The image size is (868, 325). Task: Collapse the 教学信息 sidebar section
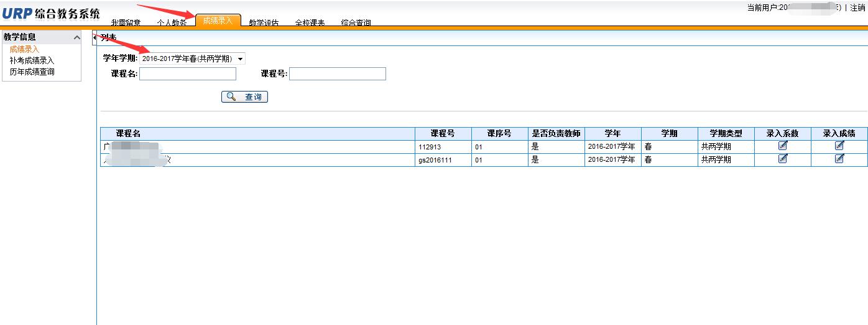[x=77, y=37]
